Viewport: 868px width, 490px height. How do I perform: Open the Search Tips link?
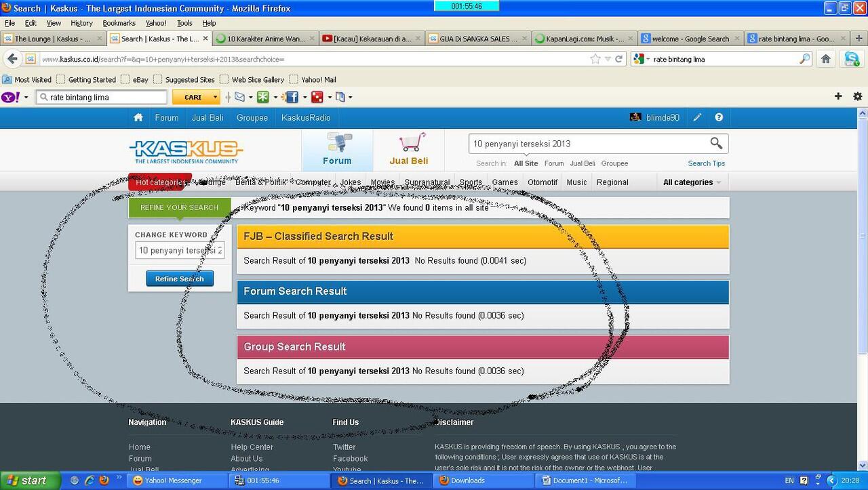click(x=707, y=163)
